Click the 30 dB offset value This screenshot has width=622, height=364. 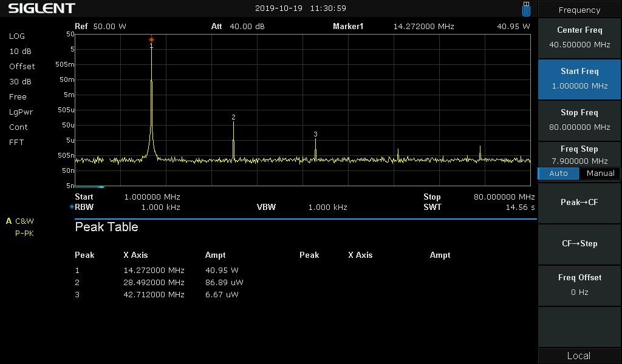(x=20, y=81)
